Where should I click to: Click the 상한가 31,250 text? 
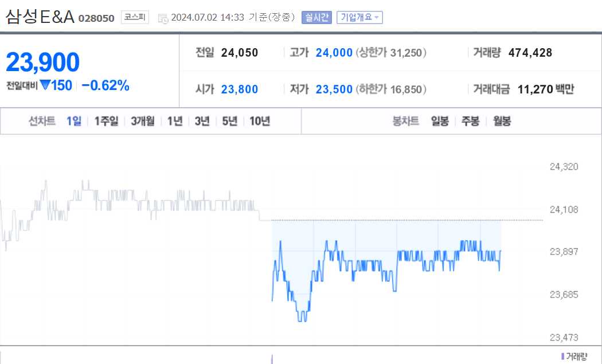[x=391, y=53]
